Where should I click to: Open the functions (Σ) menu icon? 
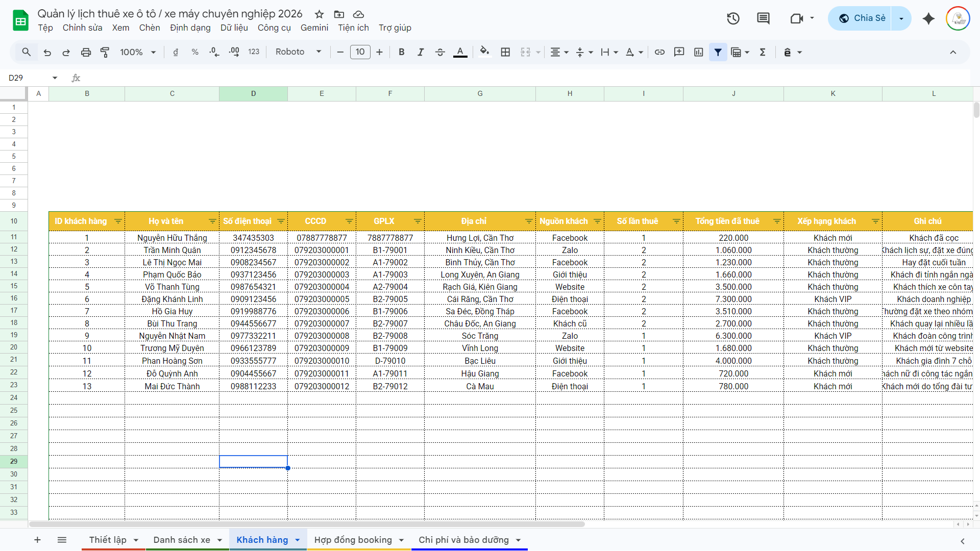pos(763,52)
